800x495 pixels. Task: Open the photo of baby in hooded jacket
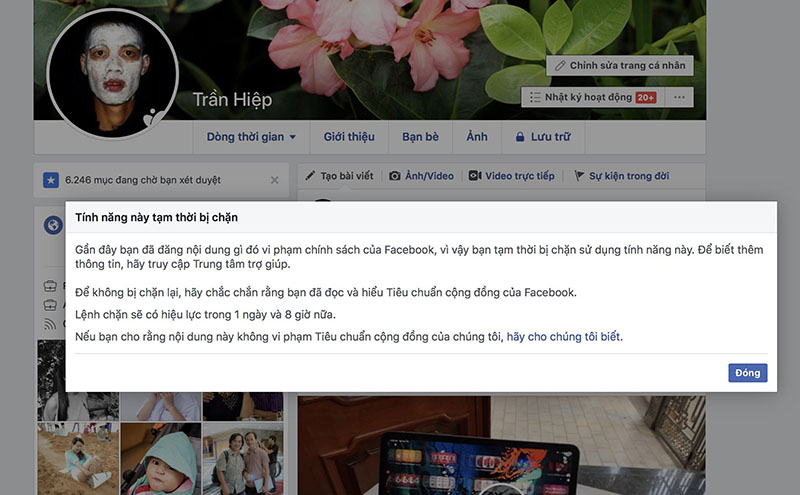[161, 459]
